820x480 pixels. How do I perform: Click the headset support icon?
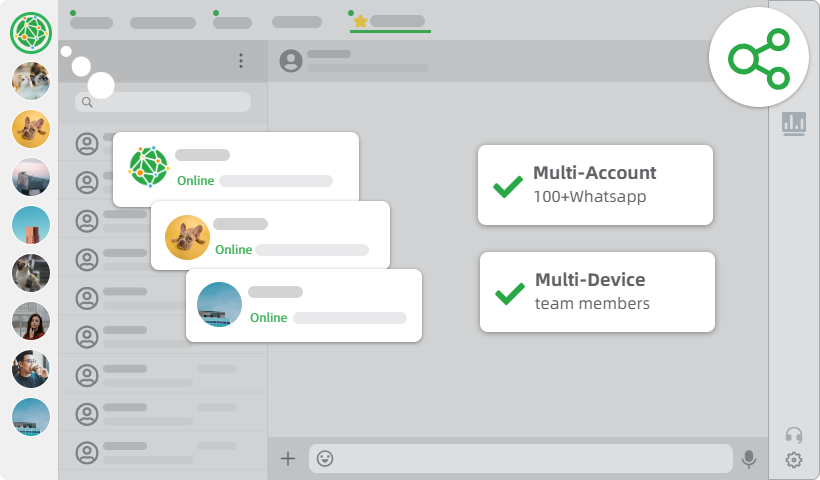tap(794, 435)
